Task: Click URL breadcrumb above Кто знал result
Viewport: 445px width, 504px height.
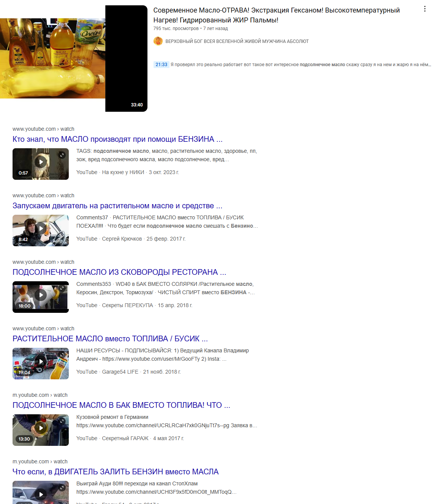Action: [x=43, y=129]
